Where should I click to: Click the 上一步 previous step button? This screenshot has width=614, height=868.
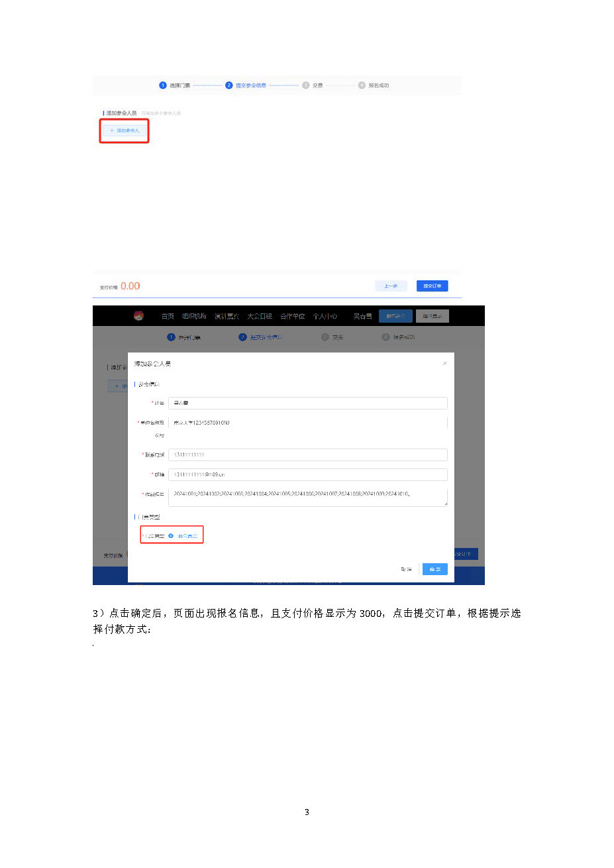coord(391,286)
